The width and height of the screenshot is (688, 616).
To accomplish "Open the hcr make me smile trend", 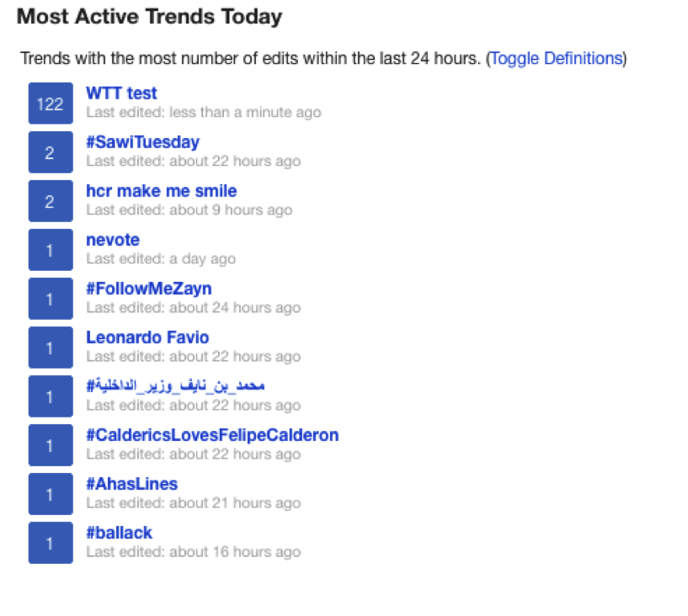I will click(x=161, y=191).
